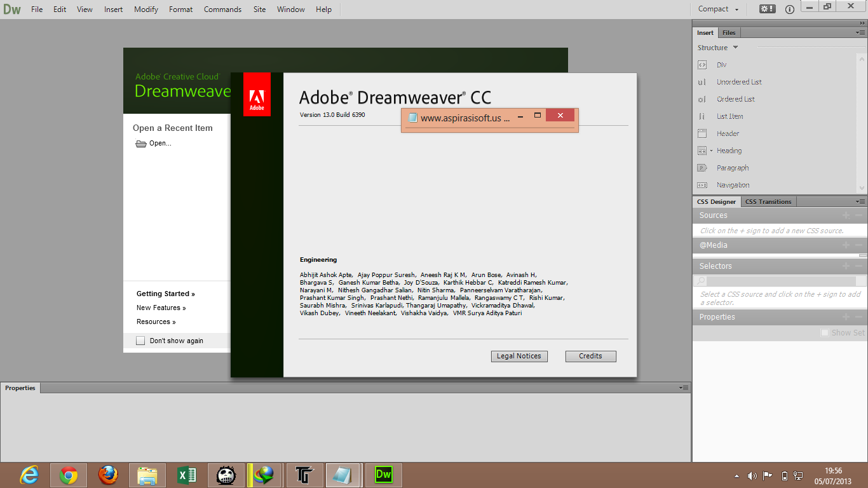Insert an Unordered List element
Screen dimensions: 868x488
pos(739,82)
